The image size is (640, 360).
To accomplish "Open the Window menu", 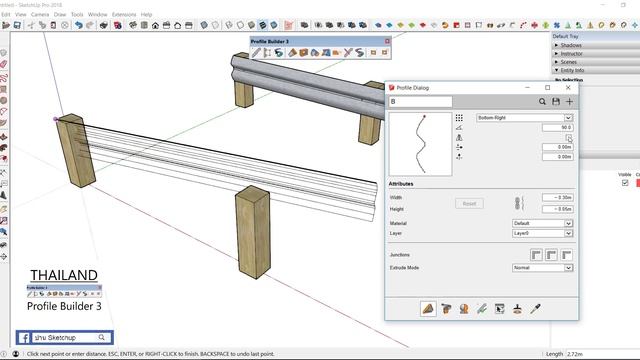I will tap(98, 15).
